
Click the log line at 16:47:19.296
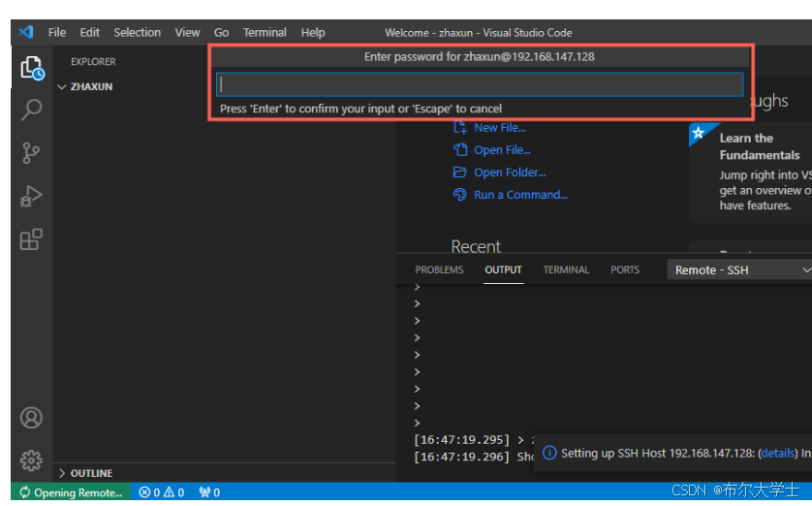click(x=473, y=457)
